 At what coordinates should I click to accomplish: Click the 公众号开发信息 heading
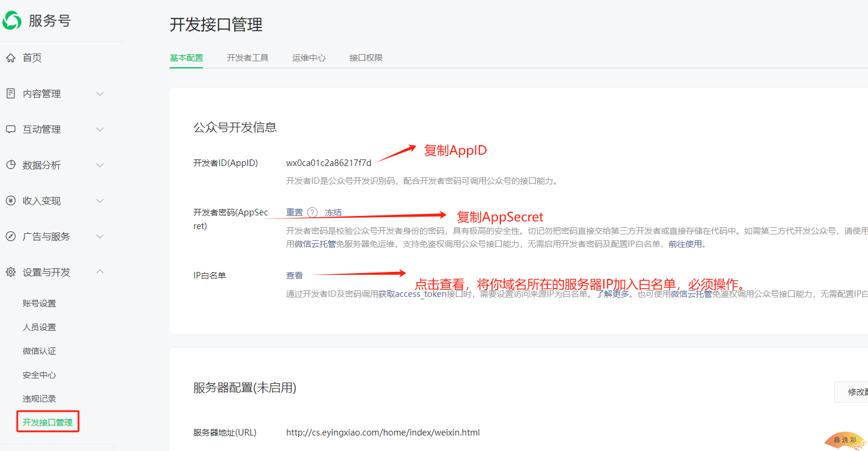(235, 127)
